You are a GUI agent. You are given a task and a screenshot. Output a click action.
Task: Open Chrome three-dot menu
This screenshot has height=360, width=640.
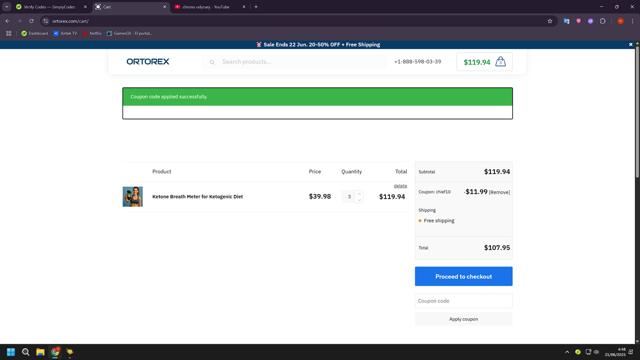[633, 21]
